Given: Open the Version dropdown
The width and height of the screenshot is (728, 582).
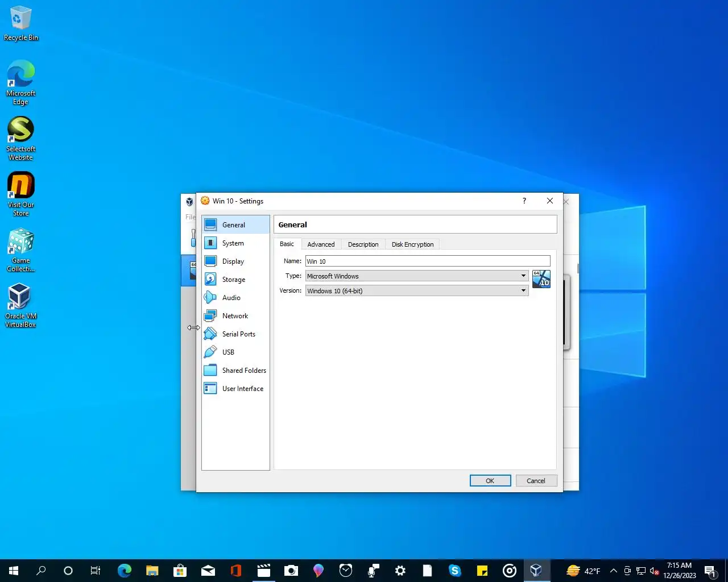Looking at the screenshot, I should pyautogui.click(x=417, y=290).
